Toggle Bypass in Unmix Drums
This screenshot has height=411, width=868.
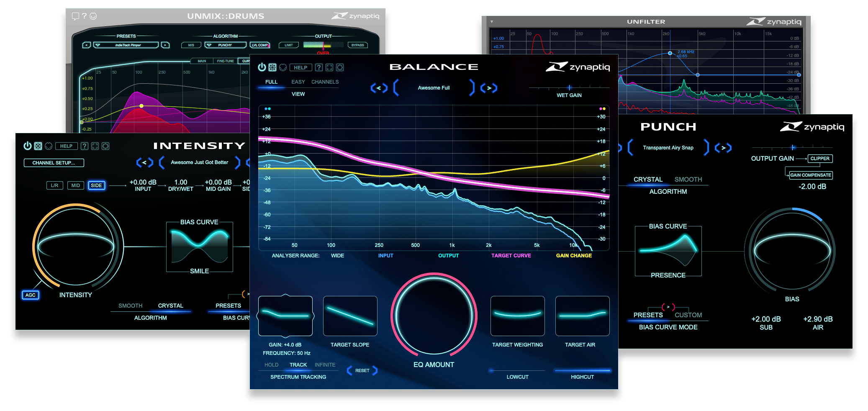pyautogui.click(x=358, y=45)
